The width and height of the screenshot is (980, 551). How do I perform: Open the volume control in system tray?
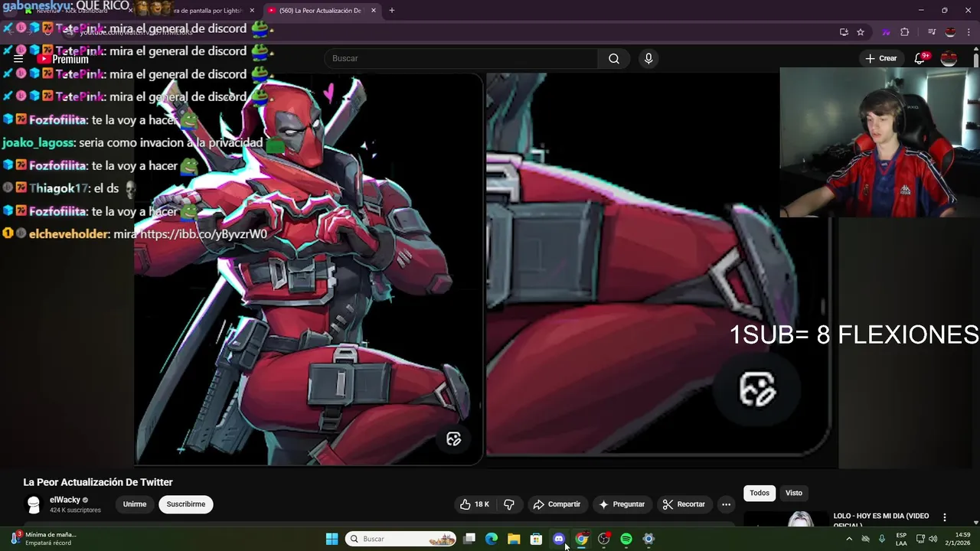click(x=933, y=539)
